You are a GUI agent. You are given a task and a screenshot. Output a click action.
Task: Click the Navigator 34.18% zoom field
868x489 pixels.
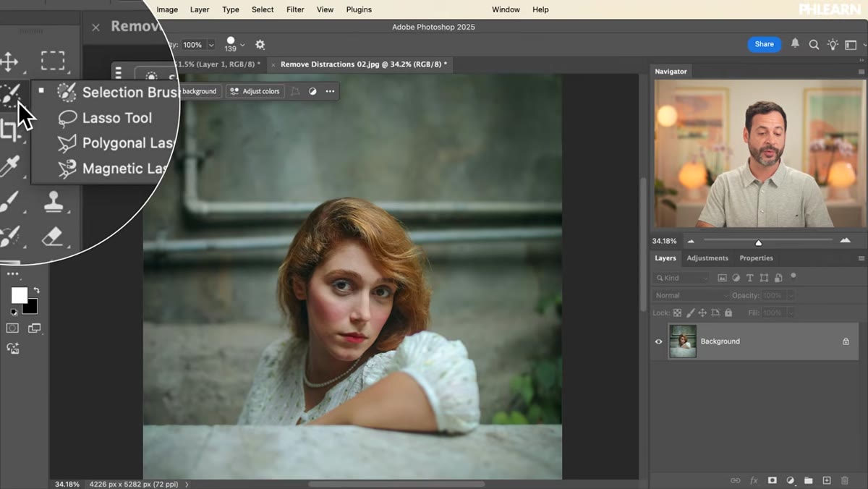(665, 241)
